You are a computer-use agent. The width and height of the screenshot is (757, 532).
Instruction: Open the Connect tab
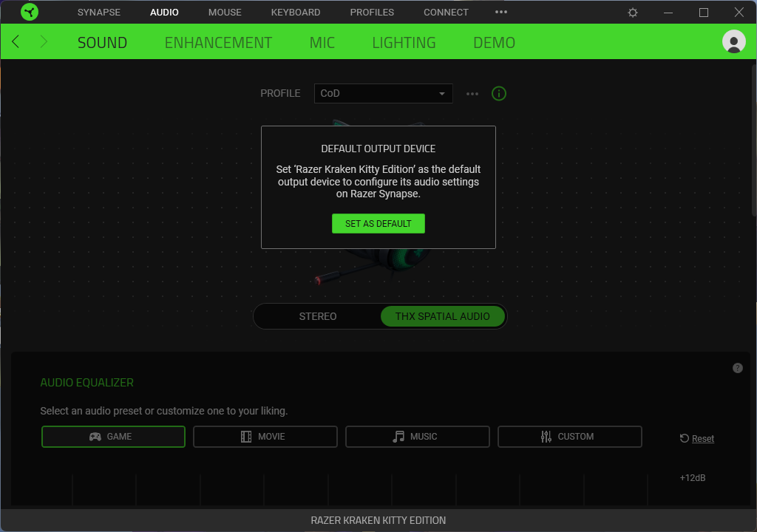(x=446, y=12)
